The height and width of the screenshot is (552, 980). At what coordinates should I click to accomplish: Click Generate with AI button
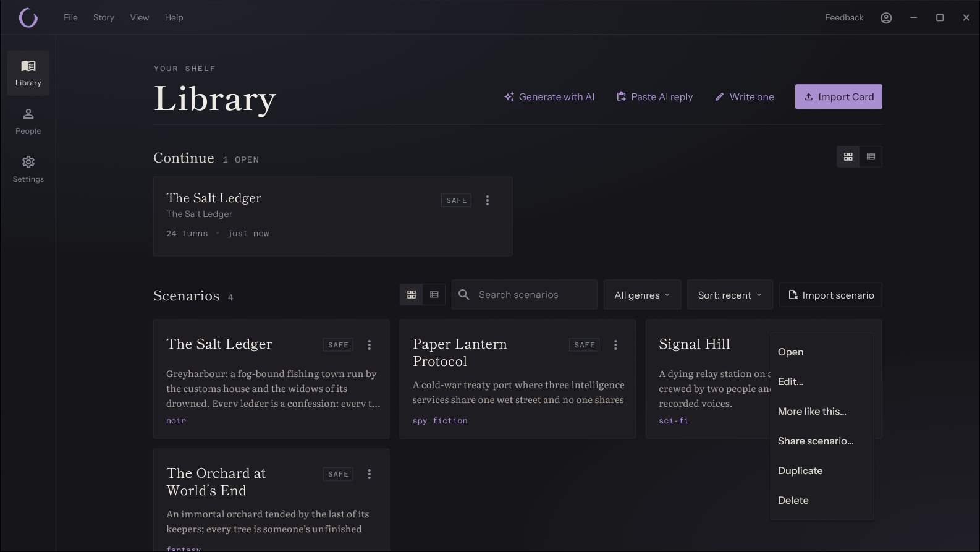click(549, 97)
